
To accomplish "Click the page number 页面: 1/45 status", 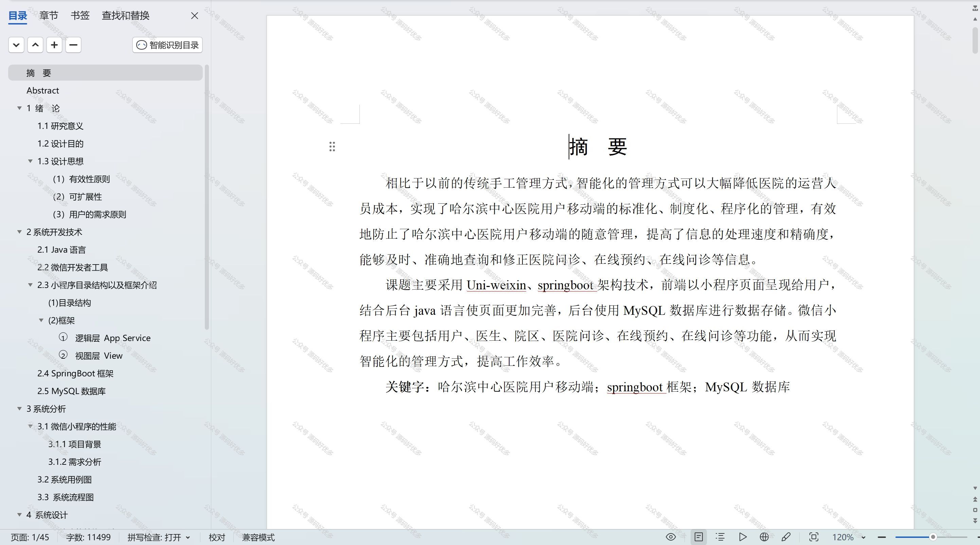I will pos(30,538).
